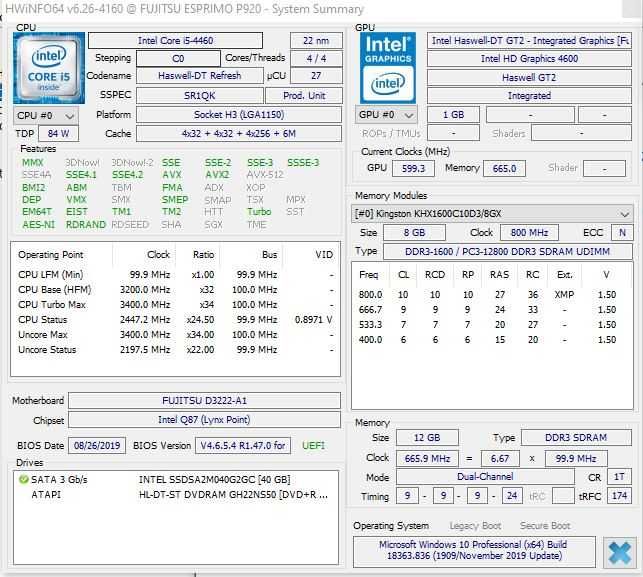Screen dimensions: 643x577
Task: Click the AVX2 feature label
Action: (x=217, y=175)
